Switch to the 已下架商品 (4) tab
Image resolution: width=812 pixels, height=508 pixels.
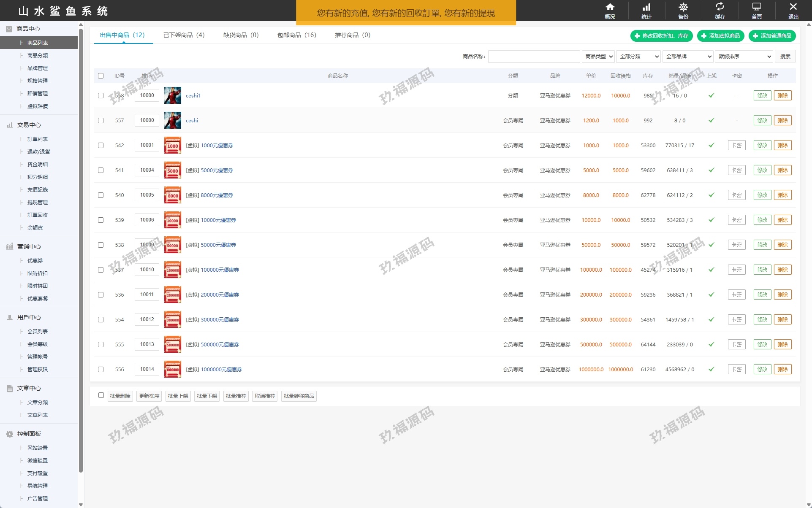click(x=184, y=35)
